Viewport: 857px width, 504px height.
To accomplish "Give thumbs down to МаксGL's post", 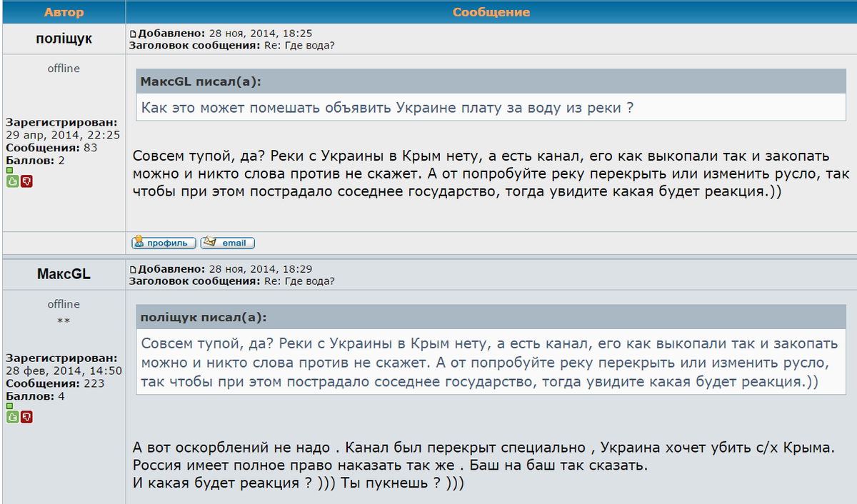I will click(x=26, y=417).
